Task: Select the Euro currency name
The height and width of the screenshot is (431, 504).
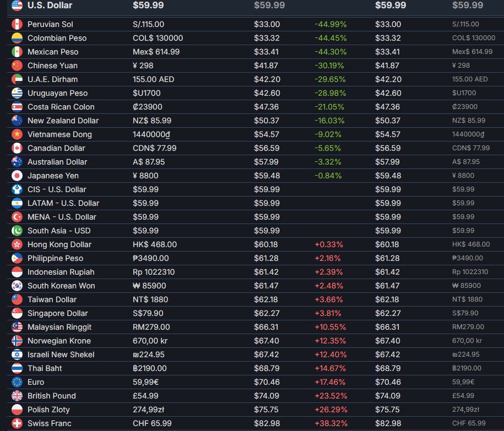Action: (x=36, y=382)
